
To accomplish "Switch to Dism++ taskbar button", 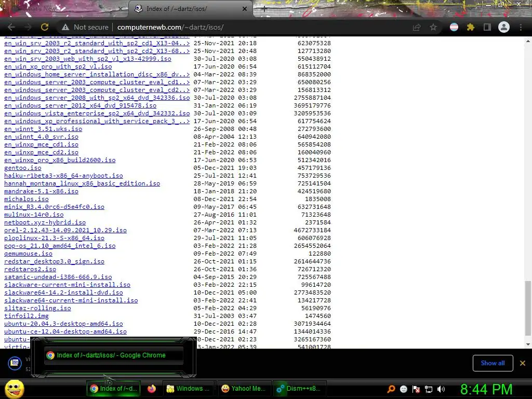I will [299, 389].
